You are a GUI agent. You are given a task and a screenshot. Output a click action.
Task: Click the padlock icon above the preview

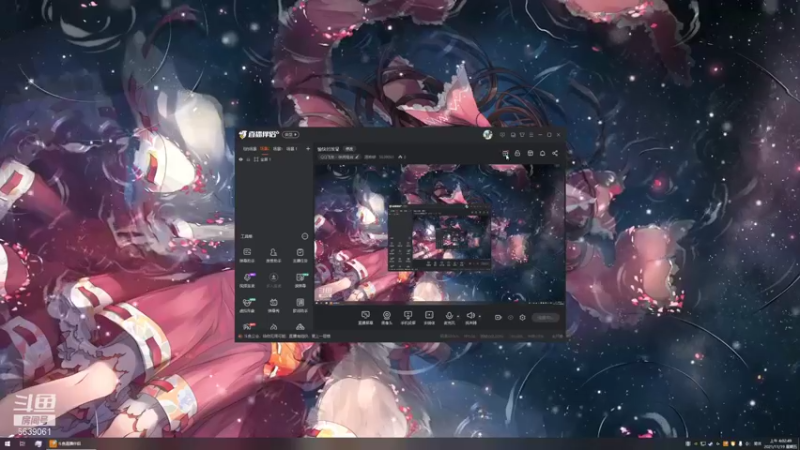point(517,153)
